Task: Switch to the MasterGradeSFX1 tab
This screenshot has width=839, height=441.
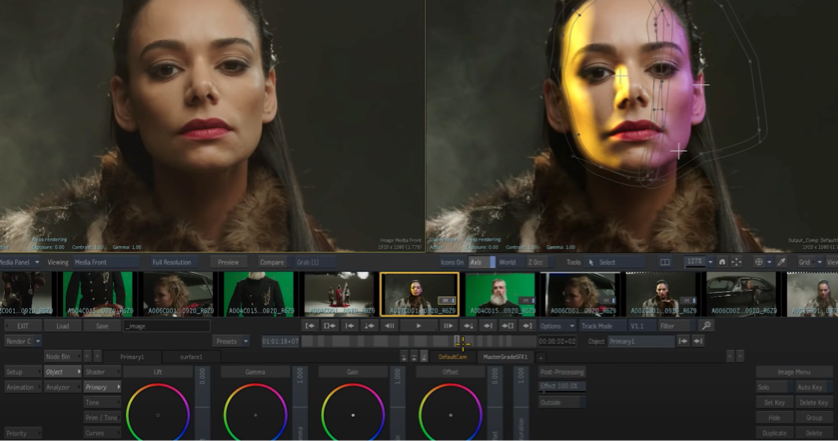Action: tap(505, 356)
